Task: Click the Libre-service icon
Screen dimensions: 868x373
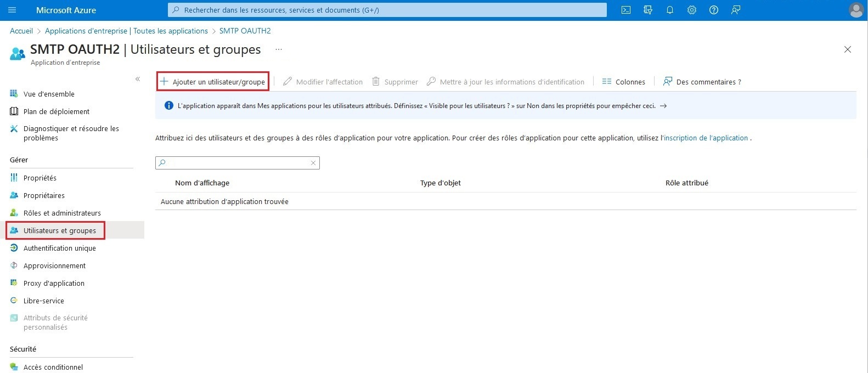Action: [x=14, y=301]
